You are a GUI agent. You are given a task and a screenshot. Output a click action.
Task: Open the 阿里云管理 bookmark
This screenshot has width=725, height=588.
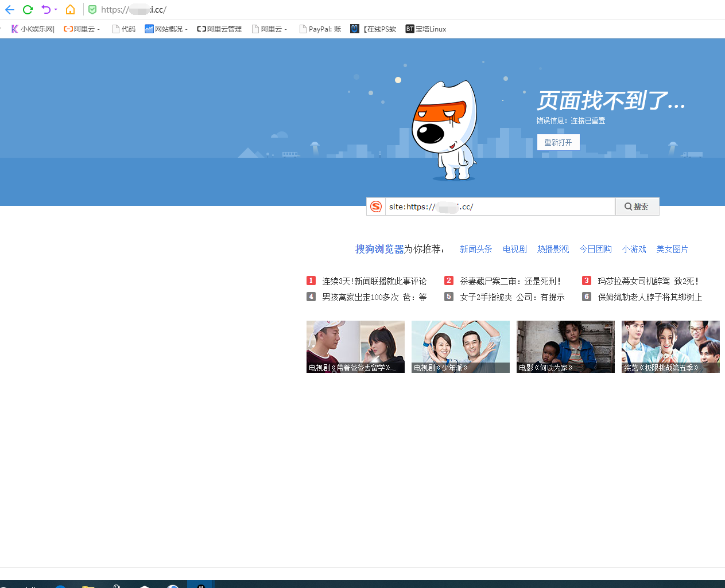tap(219, 29)
